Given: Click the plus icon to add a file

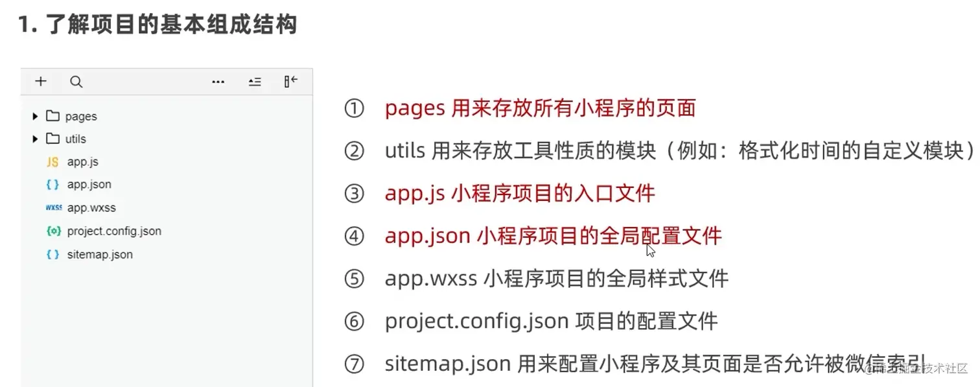Looking at the screenshot, I should [x=41, y=82].
